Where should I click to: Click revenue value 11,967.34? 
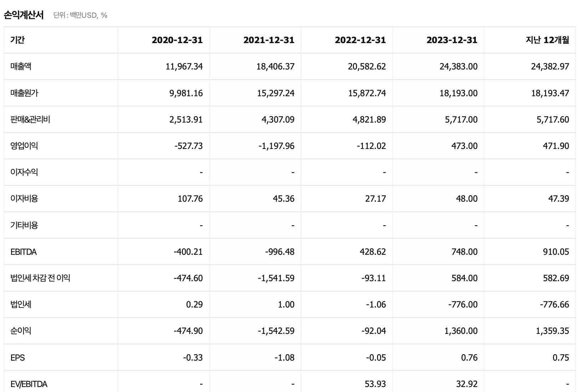[184, 66]
